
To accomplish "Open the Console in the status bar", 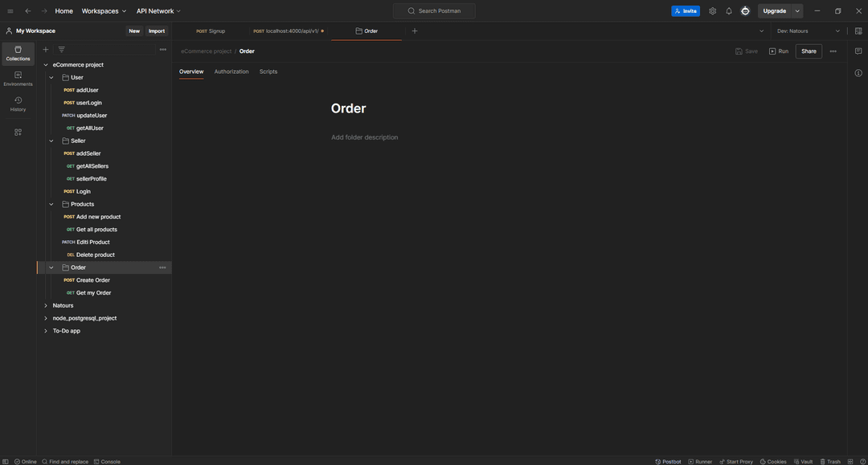I will 107,462.
